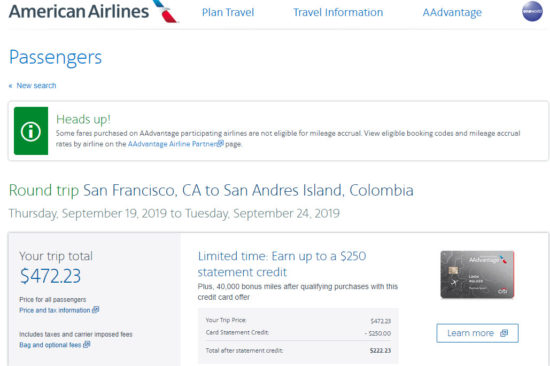Viewport: 550px width, 366px height.
Task: Click the external-link icon inside Learn more button
Action: [504, 333]
